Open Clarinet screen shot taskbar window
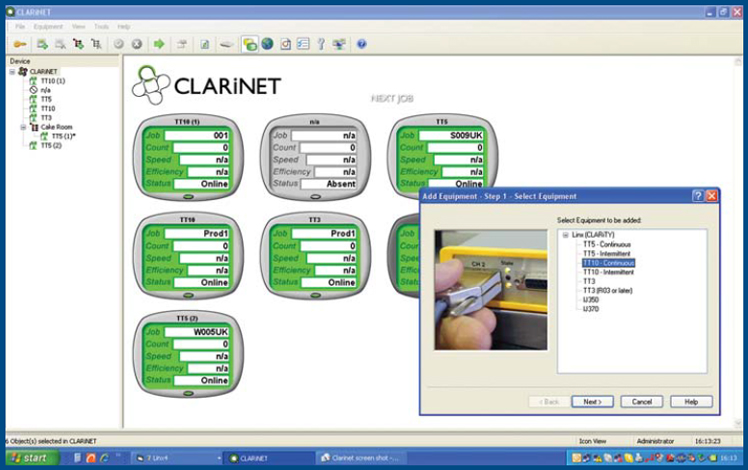The image size is (748, 470). point(362,458)
